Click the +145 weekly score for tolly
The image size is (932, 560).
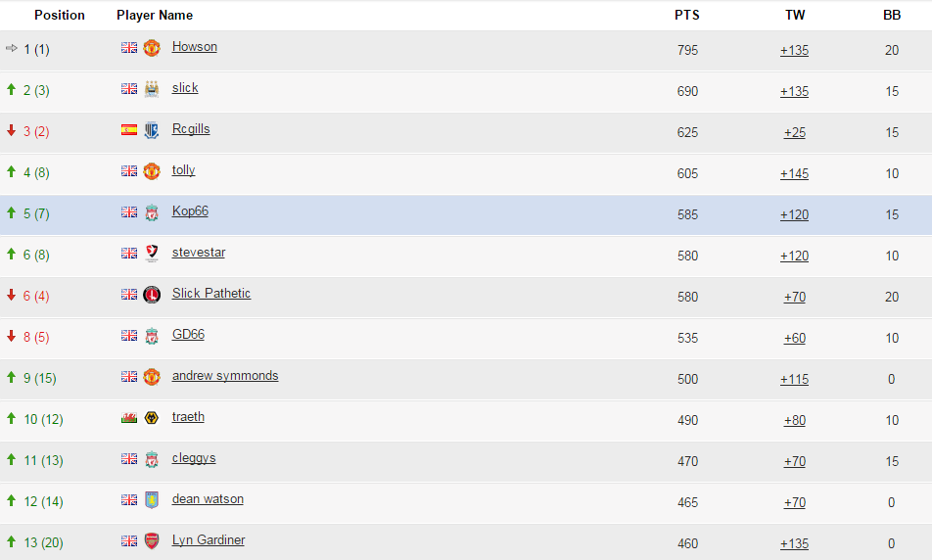click(x=794, y=173)
